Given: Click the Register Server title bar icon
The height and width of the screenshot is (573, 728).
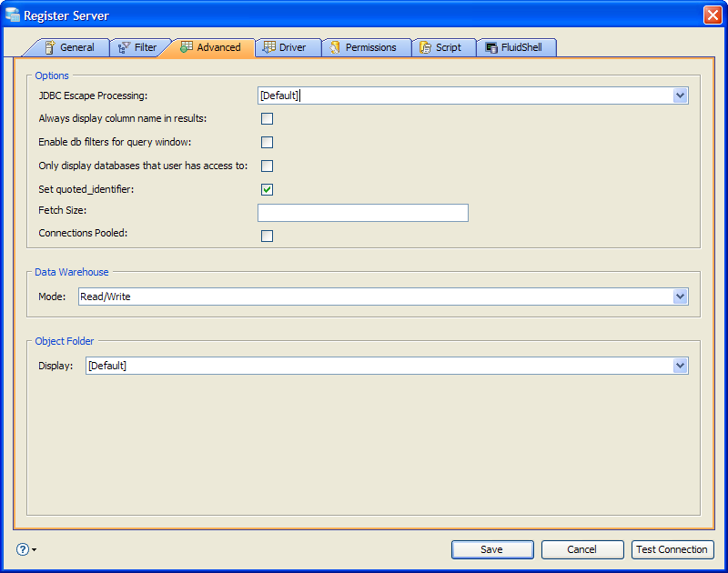Looking at the screenshot, I should [13, 15].
